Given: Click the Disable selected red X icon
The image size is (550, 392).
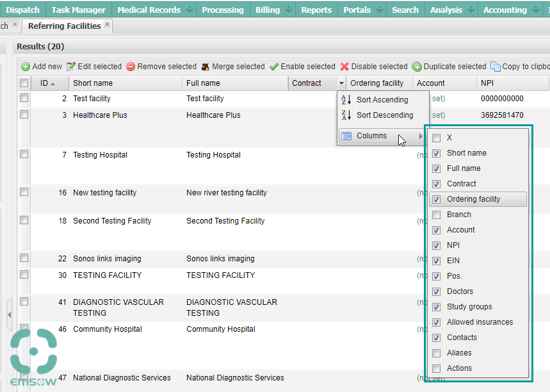Looking at the screenshot, I should click(345, 67).
